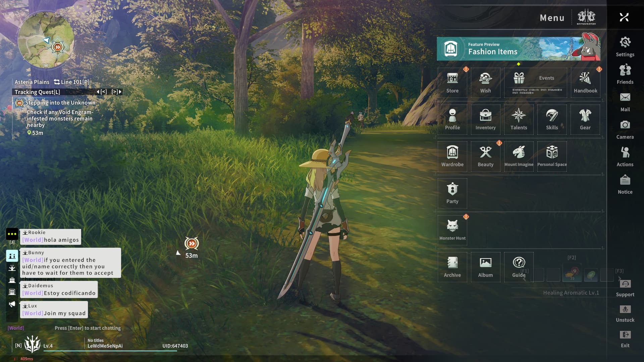This screenshot has height=362, width=644.
Task: Open the Store menu icon
Action: coord(452,83)
